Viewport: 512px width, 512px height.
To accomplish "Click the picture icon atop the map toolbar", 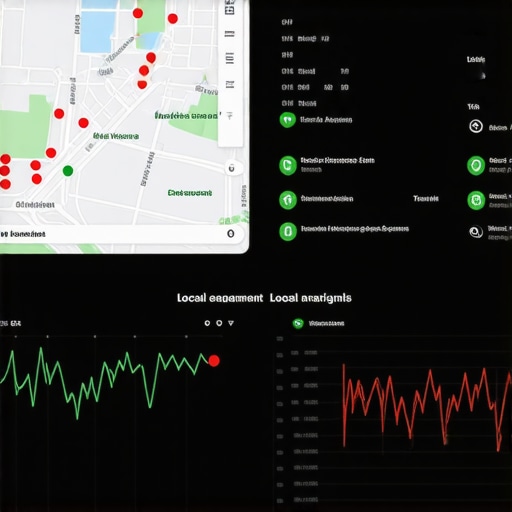I will 230,9.
